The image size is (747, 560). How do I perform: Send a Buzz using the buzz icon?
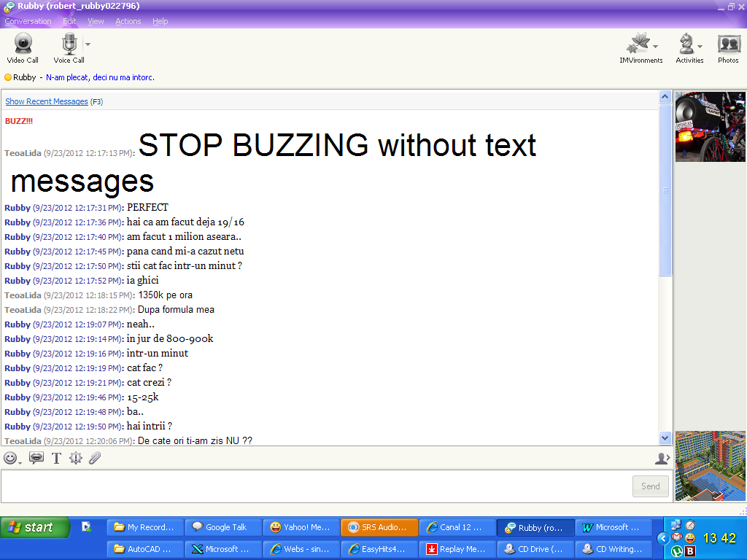(76, 458)
